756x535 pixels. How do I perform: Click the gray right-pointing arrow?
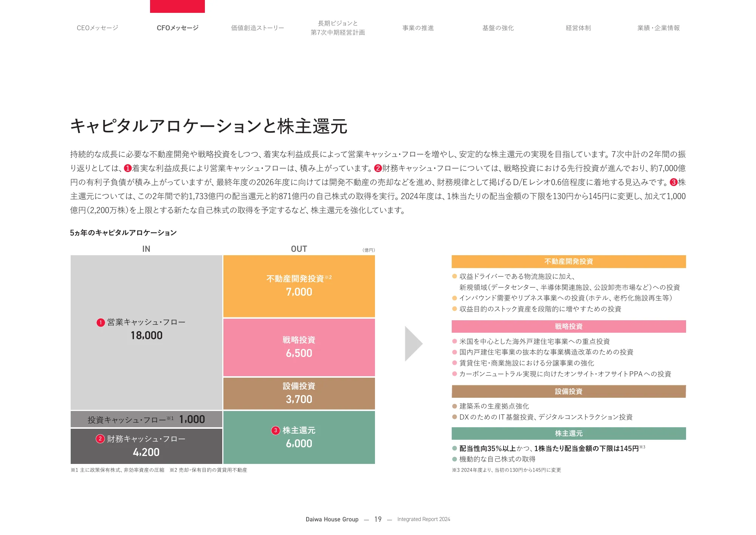coord(414,344)
